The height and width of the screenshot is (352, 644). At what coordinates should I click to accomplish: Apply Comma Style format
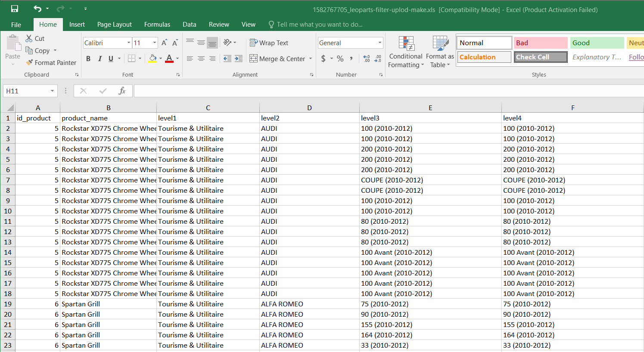[352, 59]
